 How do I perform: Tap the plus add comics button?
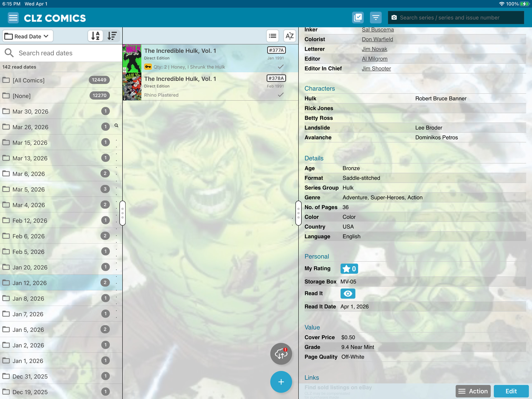coord(281,382)
